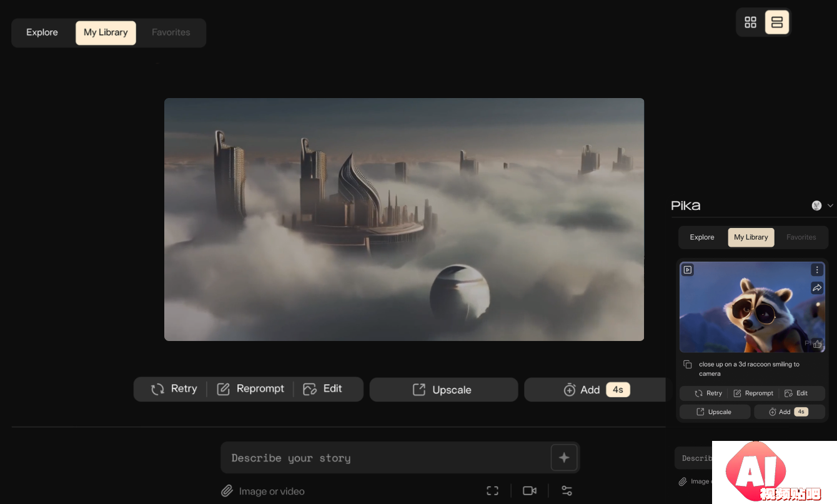Click the large Add 4s button
The image size is (837, 504).
tap(593, 390)
